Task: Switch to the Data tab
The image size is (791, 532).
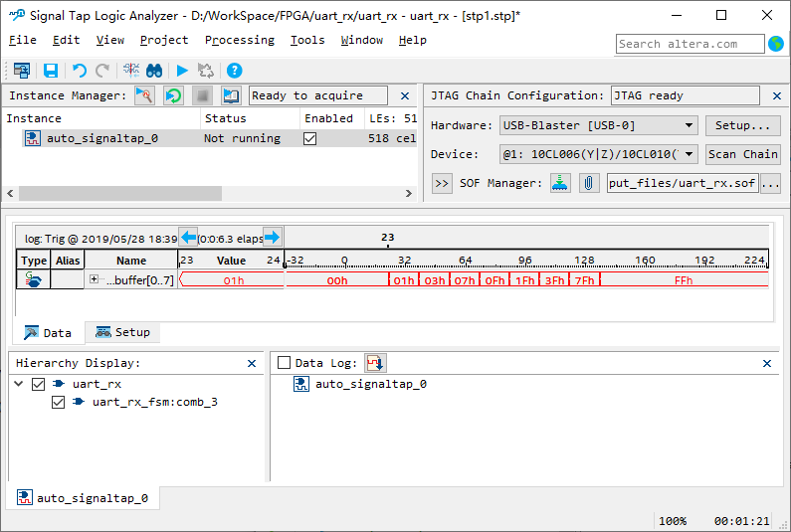Action: tap(48, 333)
